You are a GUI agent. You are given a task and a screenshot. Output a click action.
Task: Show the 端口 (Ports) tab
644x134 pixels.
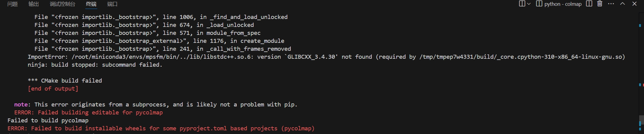tap(112, 4)
